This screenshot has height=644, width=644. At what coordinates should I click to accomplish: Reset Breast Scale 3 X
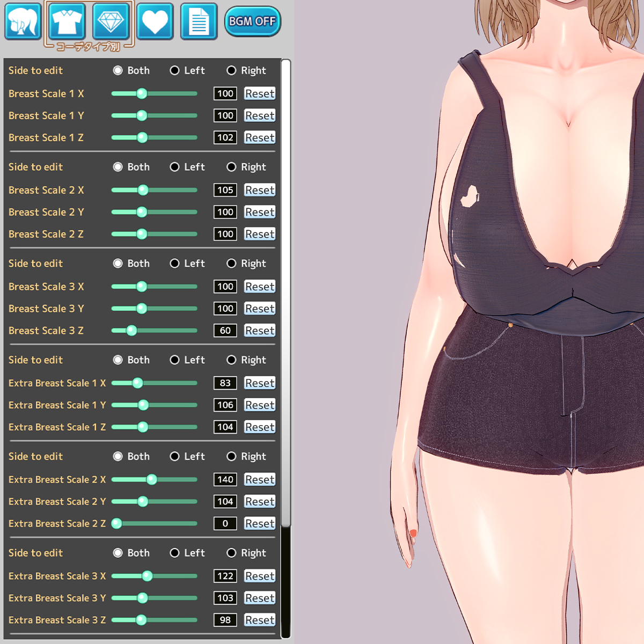(x=260, y=287)
